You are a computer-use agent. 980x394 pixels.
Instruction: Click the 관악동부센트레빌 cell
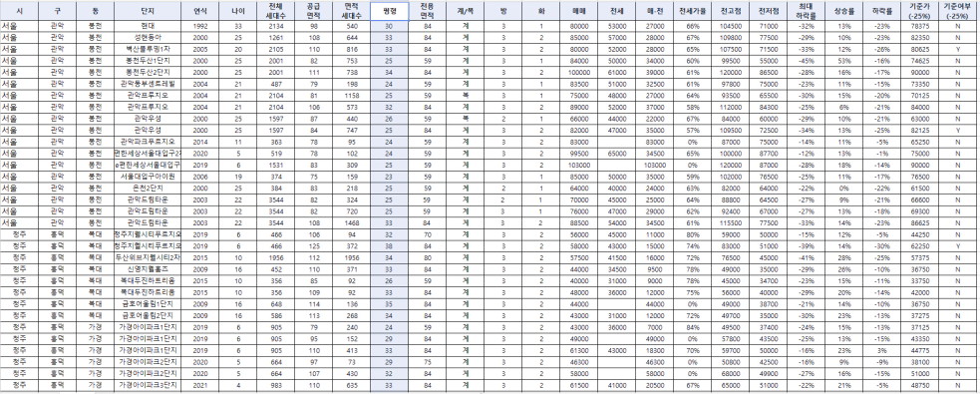click(149, 83)
